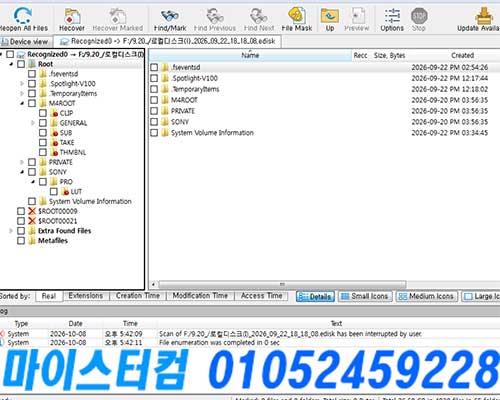The height and width of the screenshot is (400, 500).
Task: Collapse the SONY tree node
Action: tap(22, 172)
